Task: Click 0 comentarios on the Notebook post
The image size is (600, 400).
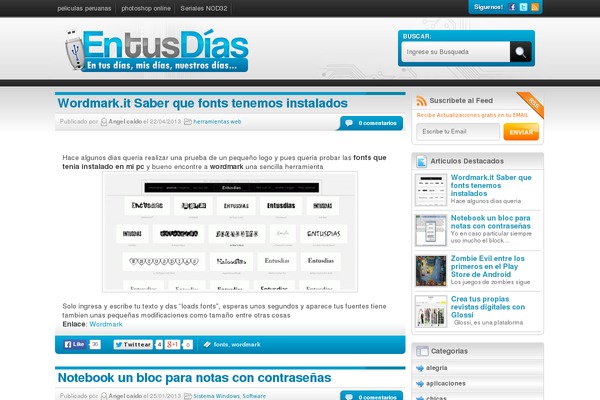Action: [x=377, y=397]
